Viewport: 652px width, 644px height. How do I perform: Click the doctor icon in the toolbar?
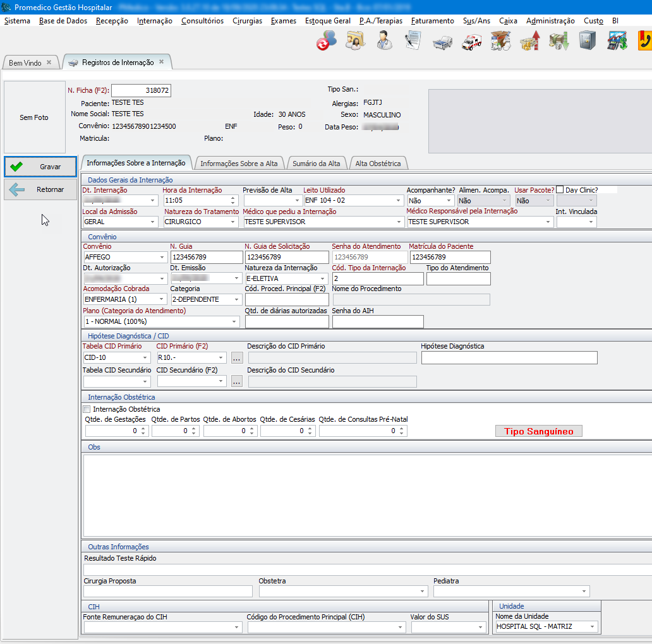click(383, 42)
